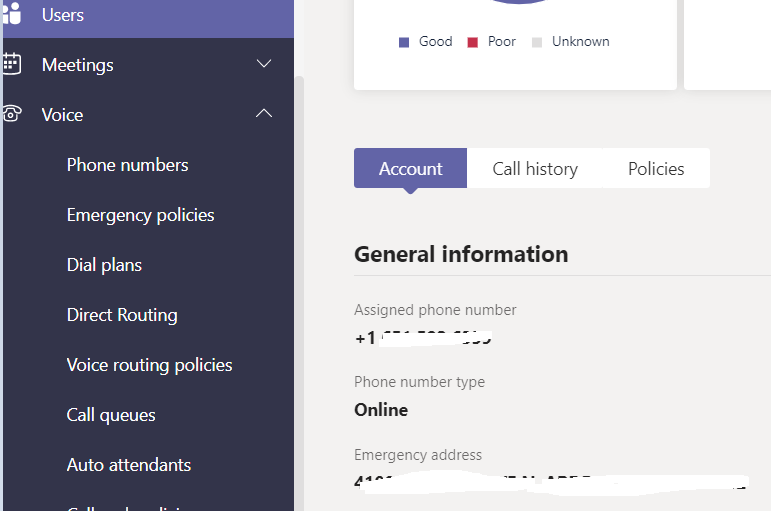Click the gray Unknown legend swatch
This screenshot has height=511, width=771.
(x=537, y=42)
